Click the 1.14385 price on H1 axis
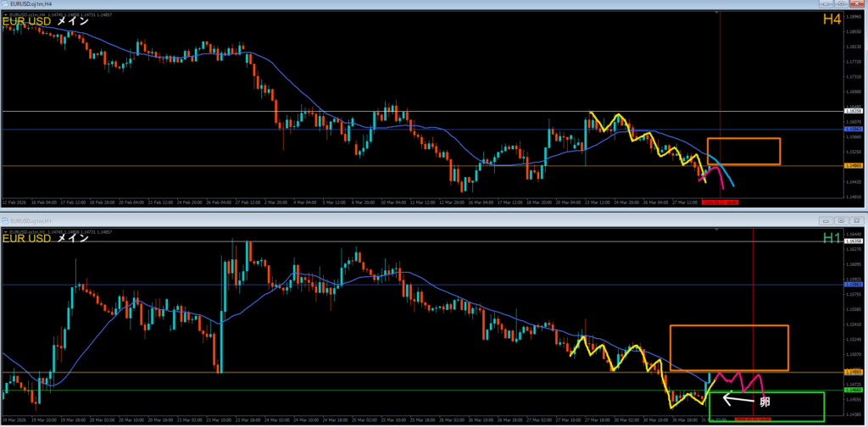Screen dimensions: 868x427 854,413
